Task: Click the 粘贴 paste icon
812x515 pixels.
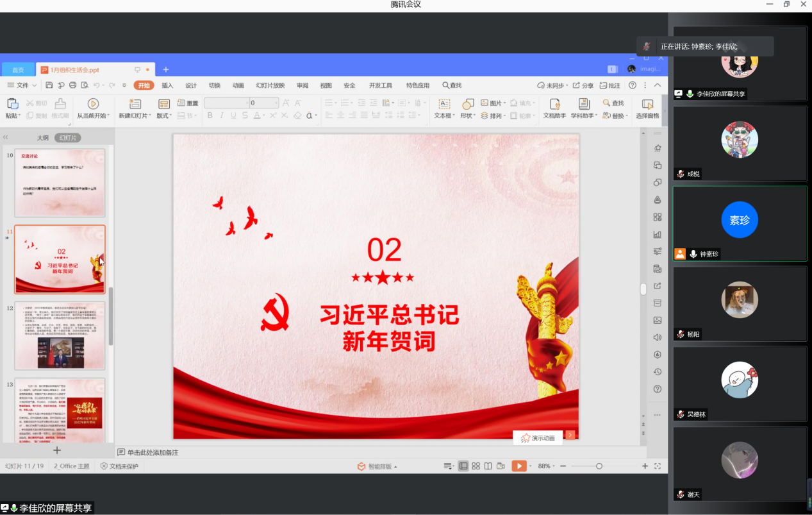Action: click(x=12, y=104)
